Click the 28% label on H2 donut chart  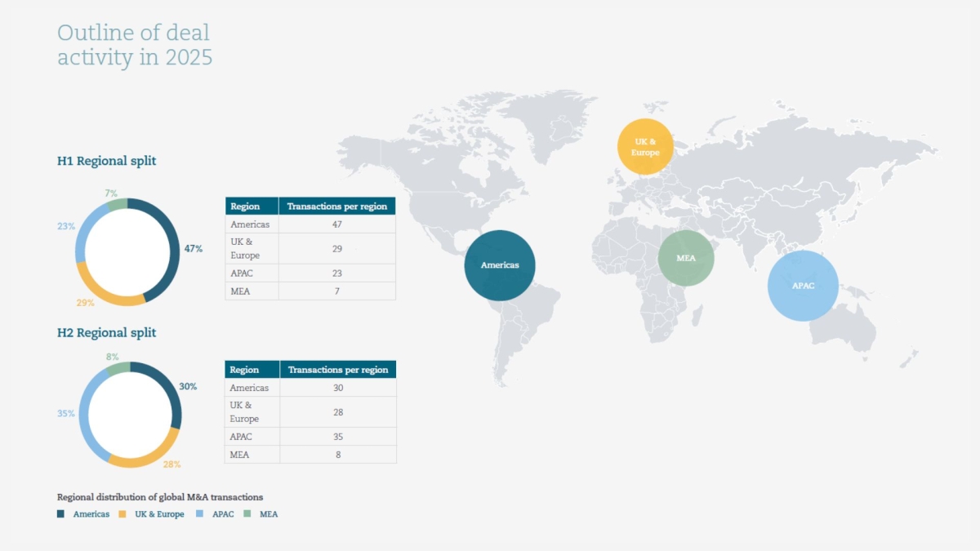tap(171, 464)
